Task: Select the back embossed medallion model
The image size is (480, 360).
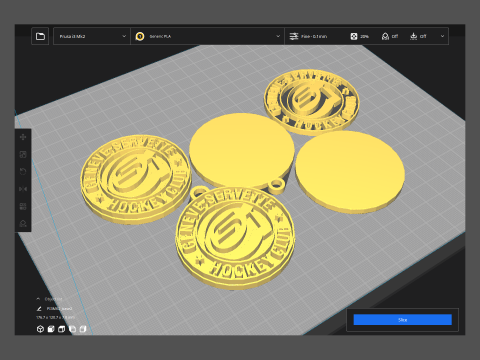Action: tap(312, 102)
